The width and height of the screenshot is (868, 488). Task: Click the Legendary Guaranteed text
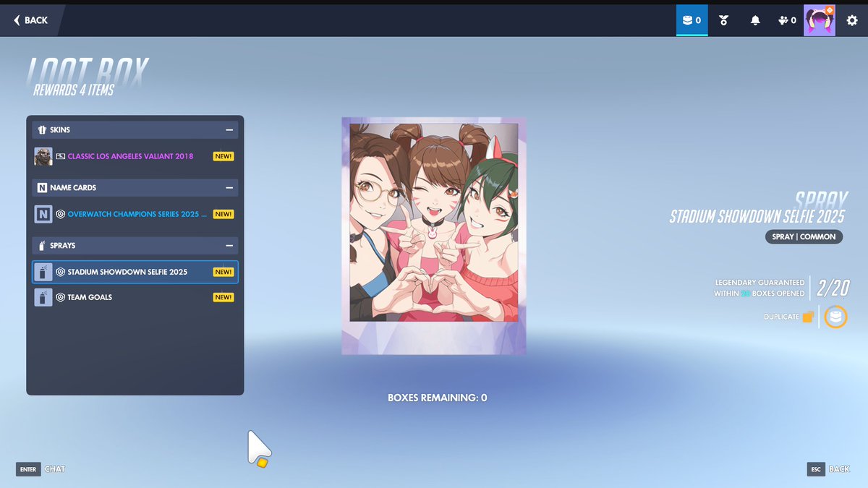coord(759,288)
